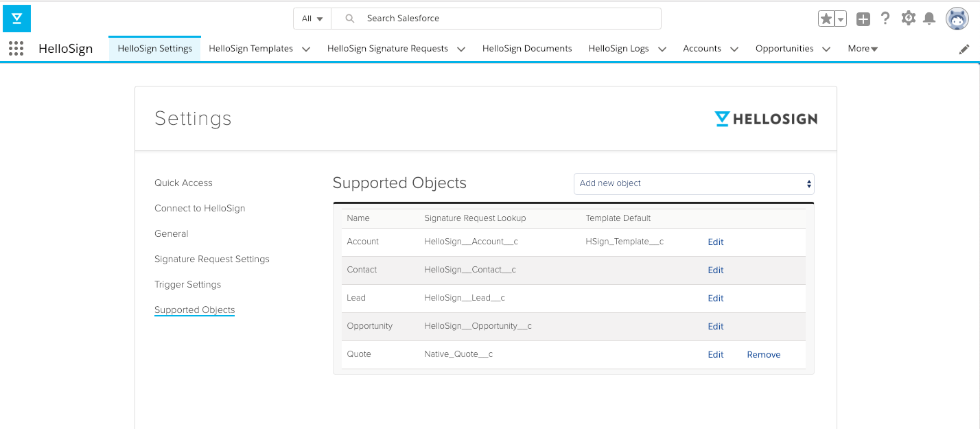Click the HelloSign__Opportunity__c cell
The width and height of the screenshot is (980, 429).
point(478,326)
